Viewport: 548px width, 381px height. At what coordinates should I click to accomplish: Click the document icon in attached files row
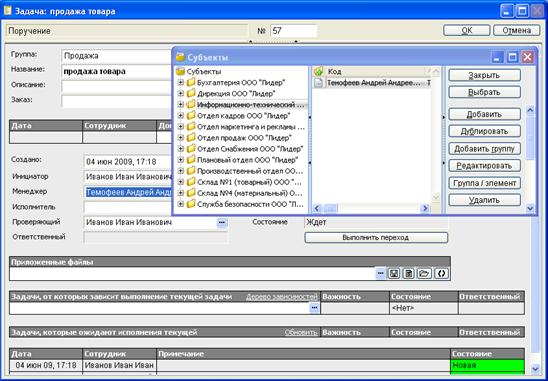click(x=408, y=273)
